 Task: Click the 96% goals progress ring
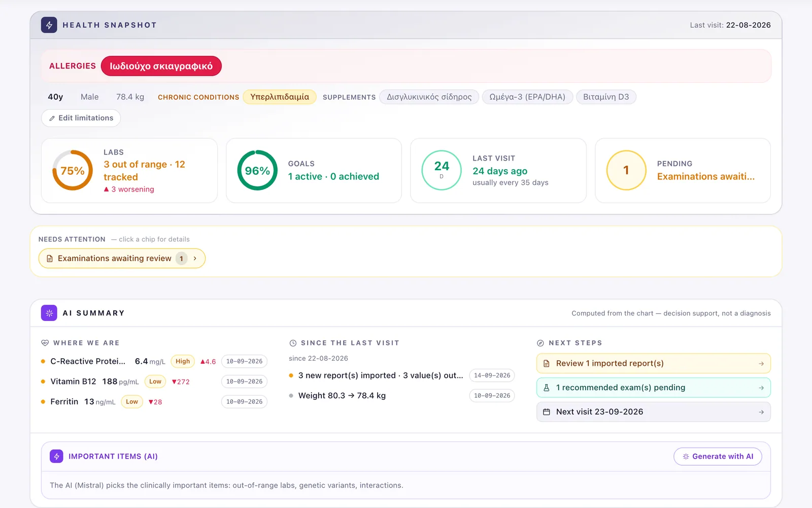pyautogui.click(x=257, y=171)
